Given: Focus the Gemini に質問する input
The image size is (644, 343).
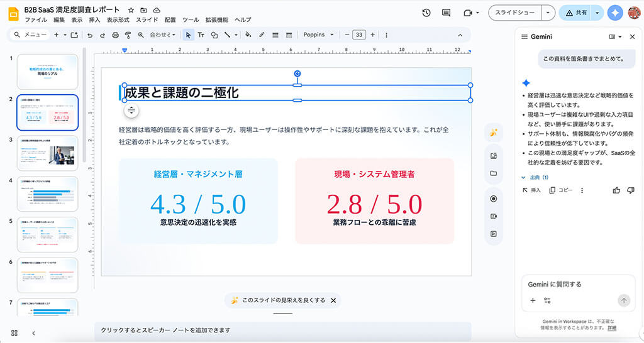Looking at the screenshot, I should pyautogui.click(x=579, y=285).
